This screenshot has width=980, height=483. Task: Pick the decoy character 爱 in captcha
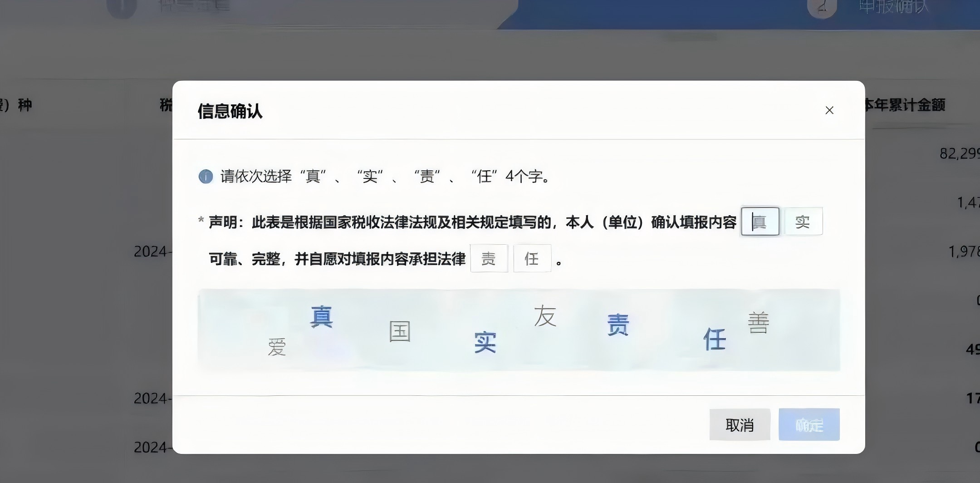(x=277, y=348)
